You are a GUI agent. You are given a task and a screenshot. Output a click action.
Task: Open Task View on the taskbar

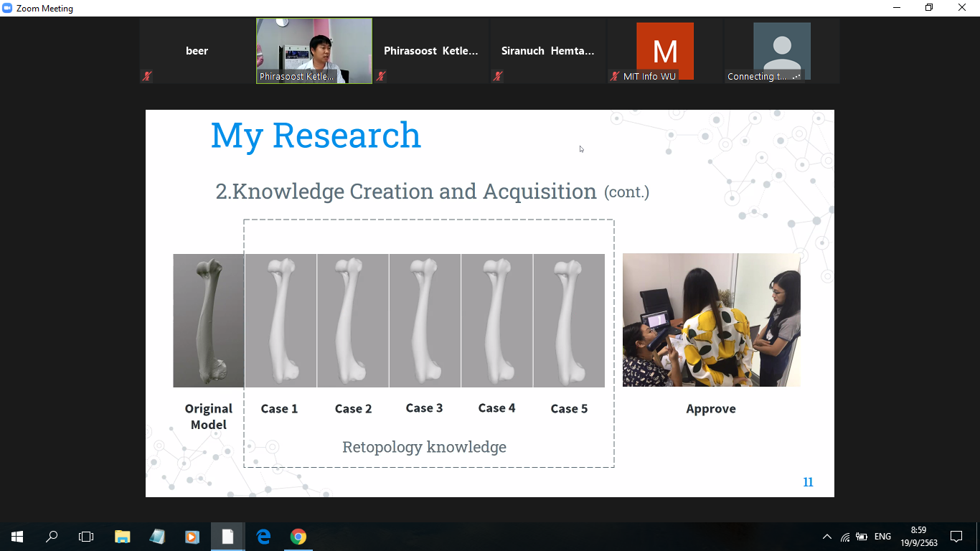coord(86,537)
